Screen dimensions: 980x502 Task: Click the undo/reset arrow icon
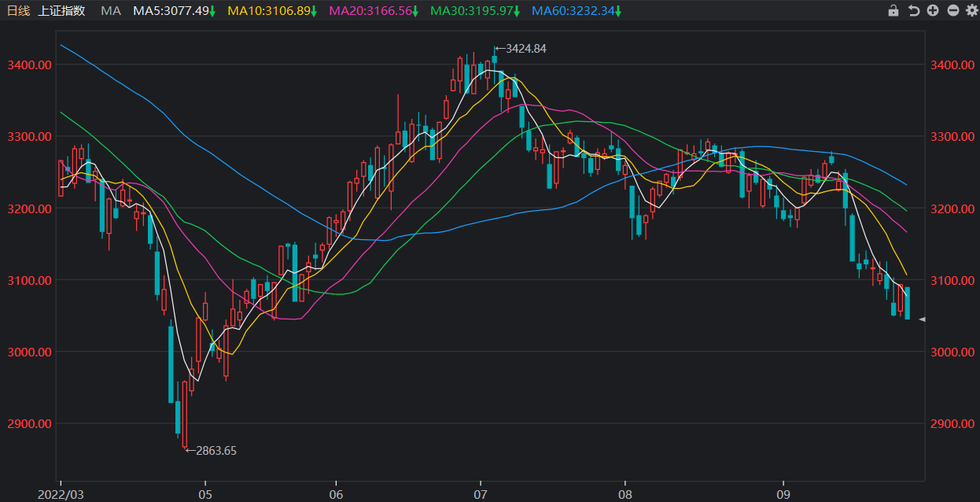pos(913,11)
